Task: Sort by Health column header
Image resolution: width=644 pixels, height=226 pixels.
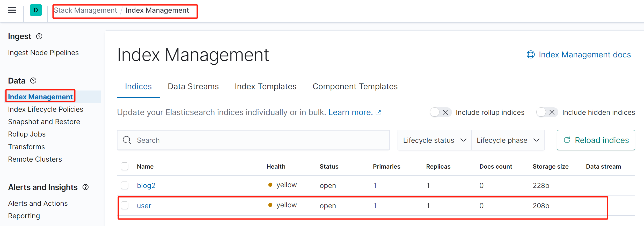Action: pos(276,167)
